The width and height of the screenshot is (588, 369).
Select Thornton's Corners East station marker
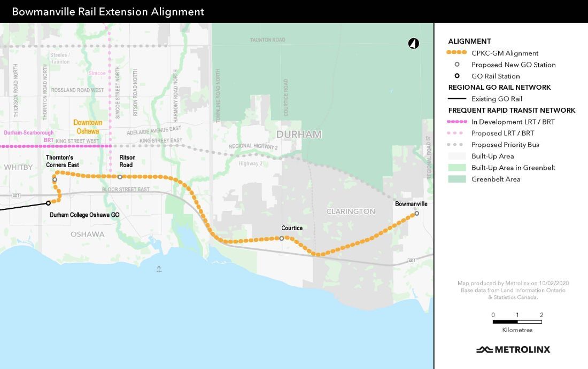tap(55, 180)
